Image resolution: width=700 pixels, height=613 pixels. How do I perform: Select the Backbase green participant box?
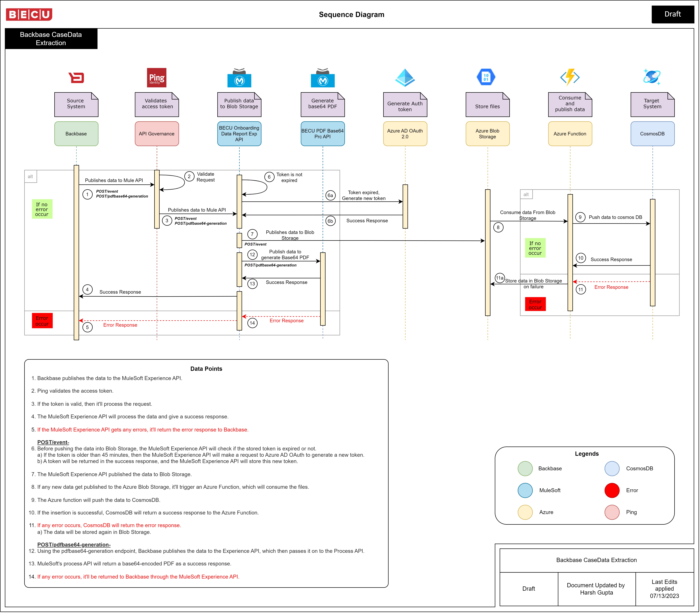[76, 134]
